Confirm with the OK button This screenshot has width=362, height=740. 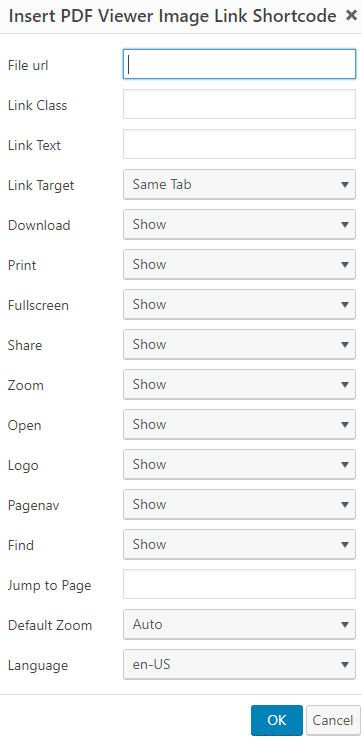point(277,720)
